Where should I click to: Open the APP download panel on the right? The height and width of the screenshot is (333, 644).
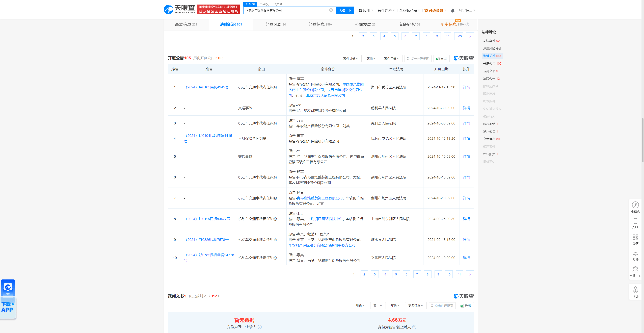(635, 223)
